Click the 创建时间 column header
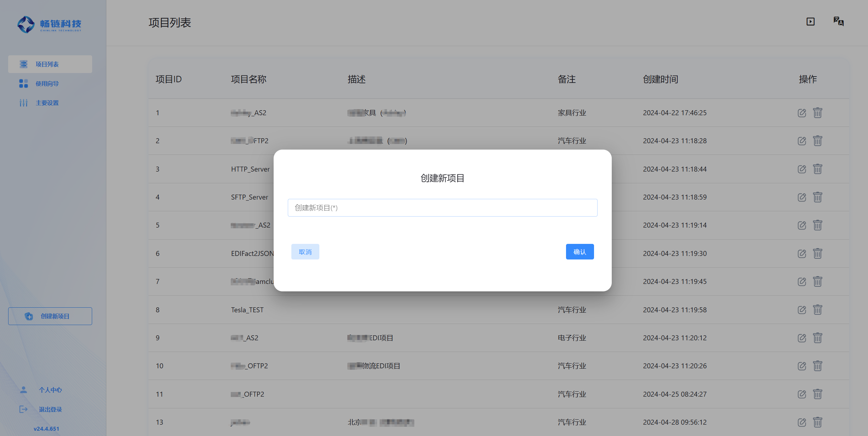868x436 pixels. [660, 79]
